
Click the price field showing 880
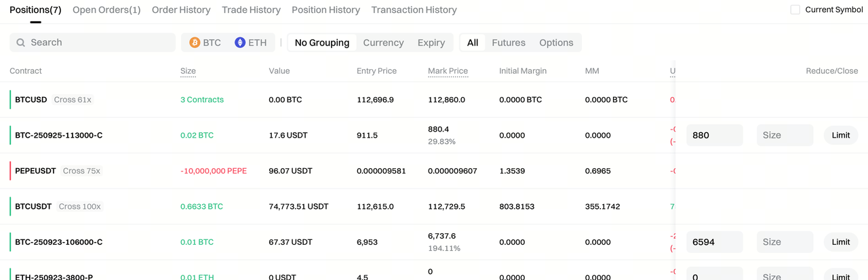(714, 135)
